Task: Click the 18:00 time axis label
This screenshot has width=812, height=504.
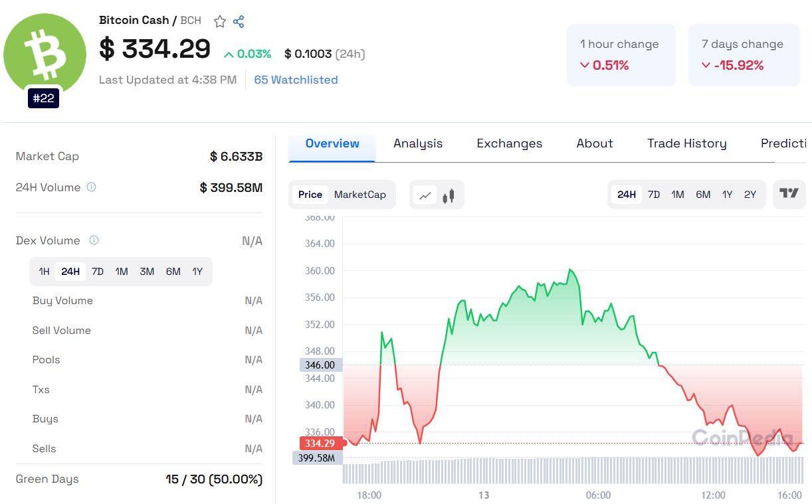Action: [369, 495]
